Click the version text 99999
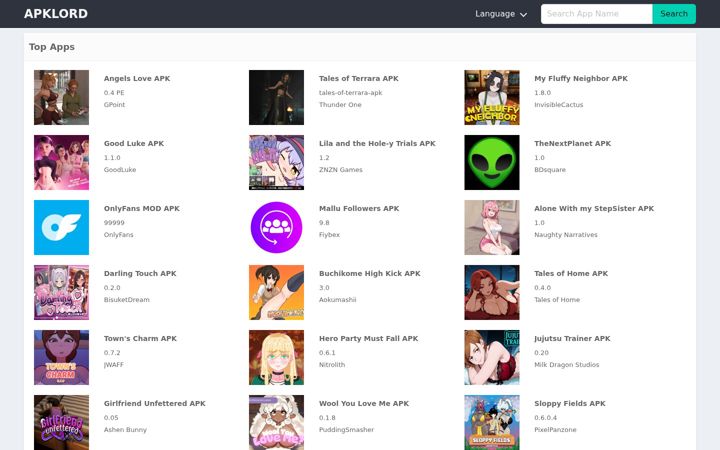Viewport: 720px width, 450px height. coord(114,223)
